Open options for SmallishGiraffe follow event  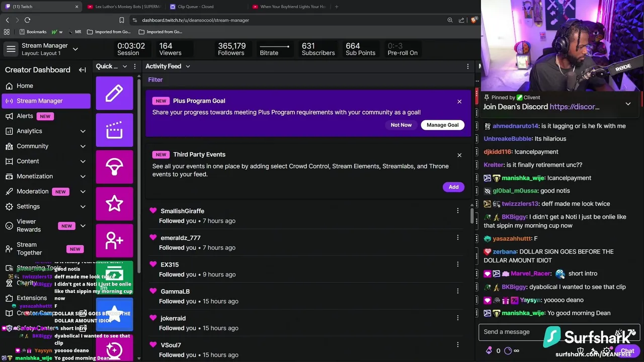458,211
